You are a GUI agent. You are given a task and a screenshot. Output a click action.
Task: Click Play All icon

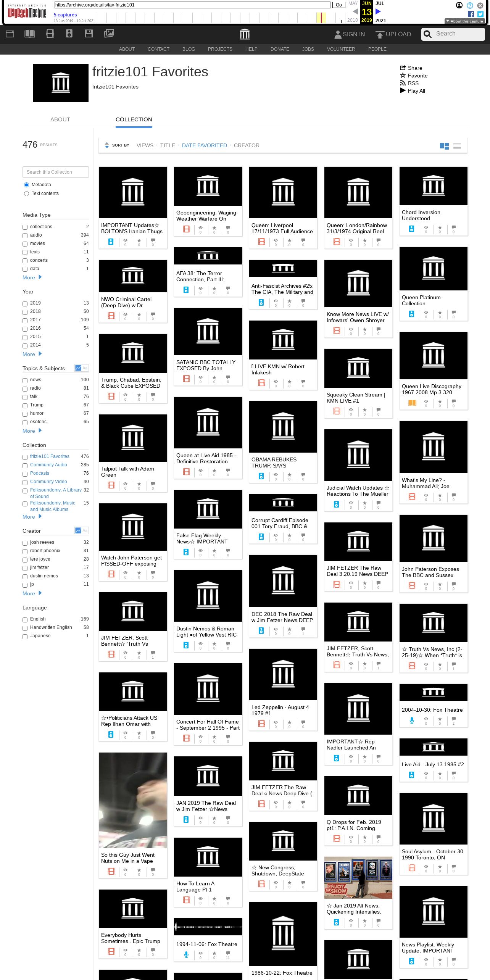tap(403, 91)
